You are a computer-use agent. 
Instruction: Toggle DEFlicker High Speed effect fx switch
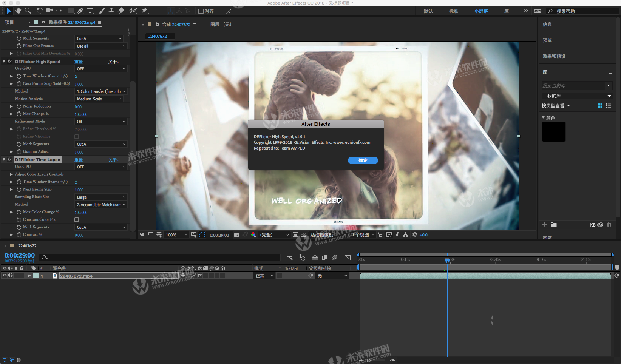click(x=10, y=61)
